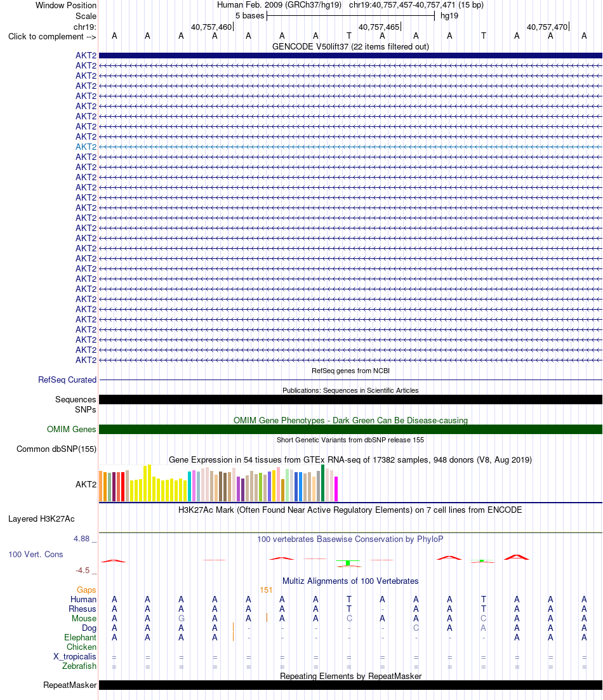Image resolution: width=603 pixels, height=700 pixels.
Task: Click the 'RefSeq genes from NCBI' title
Action: tap(350, 371)
